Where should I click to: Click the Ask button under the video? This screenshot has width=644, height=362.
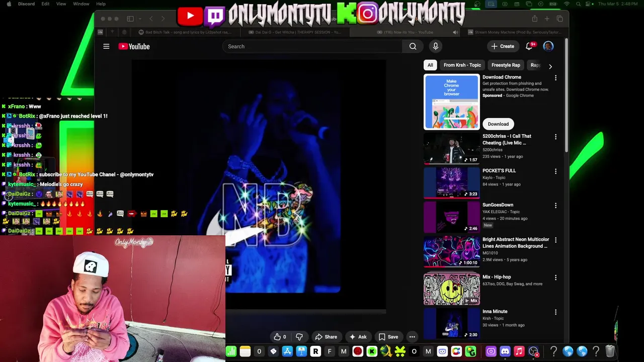click(x=358, y=337)
